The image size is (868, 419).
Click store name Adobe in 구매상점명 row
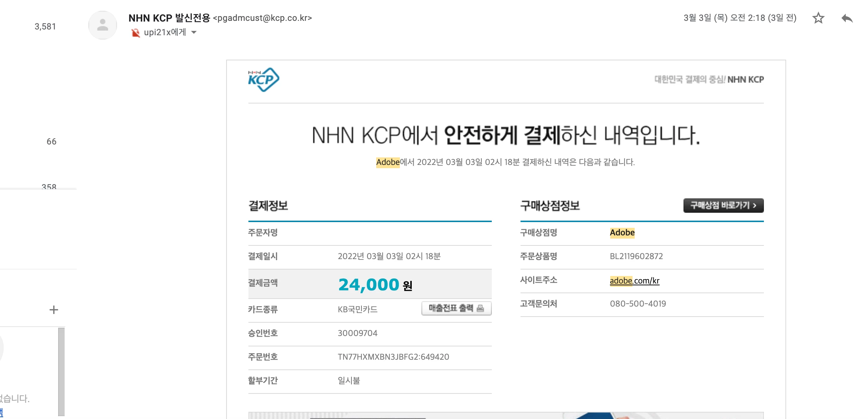[622, 232]
